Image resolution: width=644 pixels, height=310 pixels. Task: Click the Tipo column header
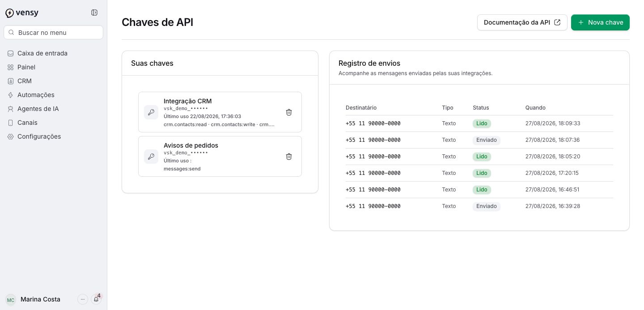[x=448, y=108]
